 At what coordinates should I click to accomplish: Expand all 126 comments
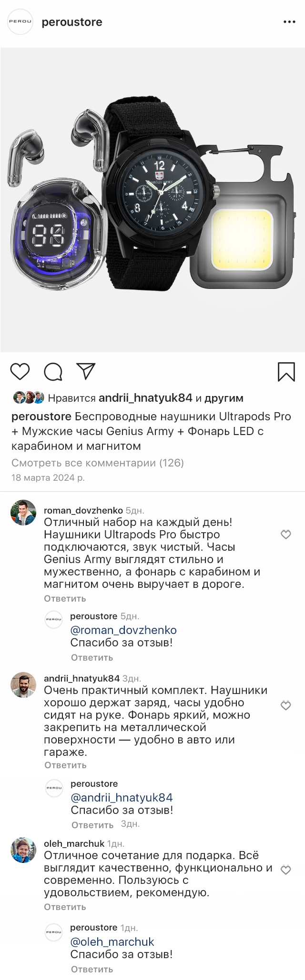pyautogui.click(x=98, y=463)
